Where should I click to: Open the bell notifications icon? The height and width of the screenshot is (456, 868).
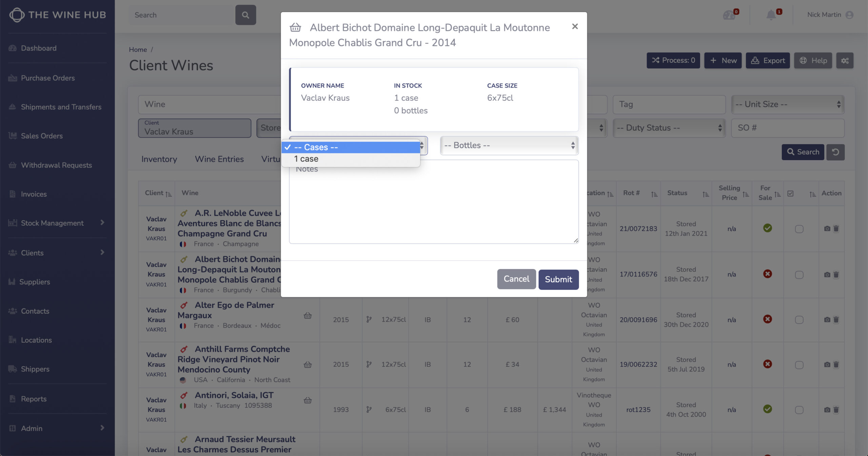[771, 15]
